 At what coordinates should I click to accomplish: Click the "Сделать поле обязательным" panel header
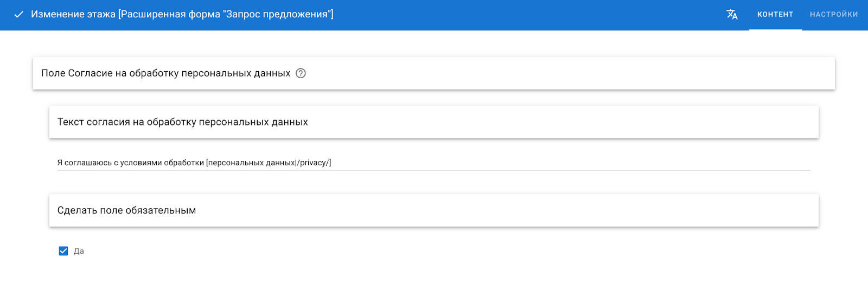(126, 211)
